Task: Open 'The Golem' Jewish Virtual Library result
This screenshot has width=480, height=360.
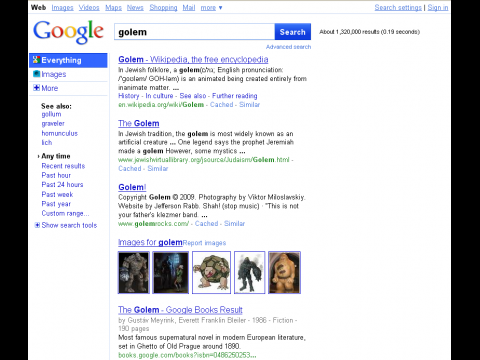Action: click(139, 123)
